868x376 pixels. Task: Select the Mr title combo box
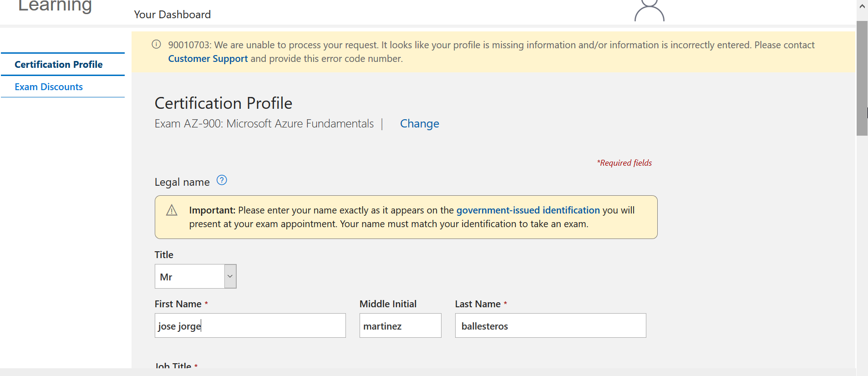[196, 276]
